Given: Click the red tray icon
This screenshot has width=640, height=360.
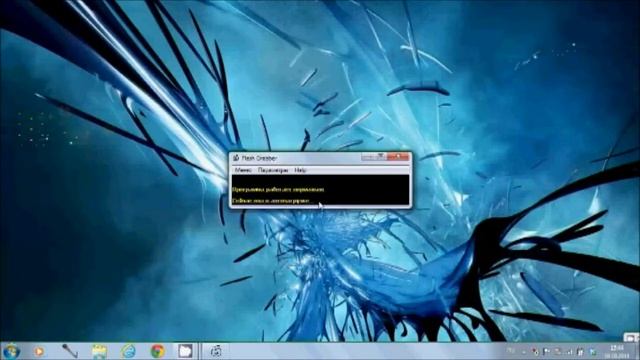Looking at the screenshot, I should [535, 351].
